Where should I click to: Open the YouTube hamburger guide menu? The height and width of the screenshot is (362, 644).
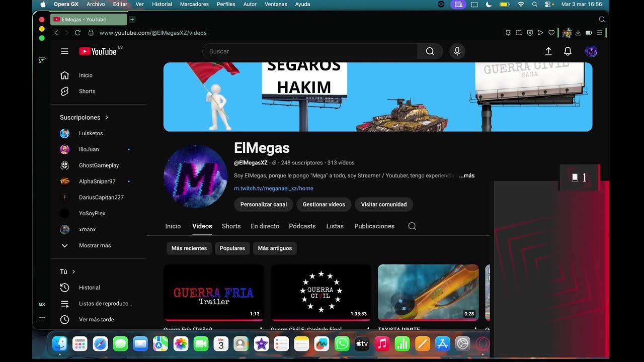tap(64, 51)
